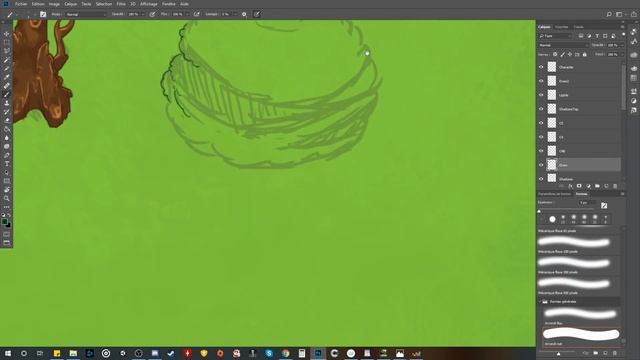The height and width of the screenshot is (360, 640).
Task: Open the layer blend mode dropdown
Action: pos(563,45)
